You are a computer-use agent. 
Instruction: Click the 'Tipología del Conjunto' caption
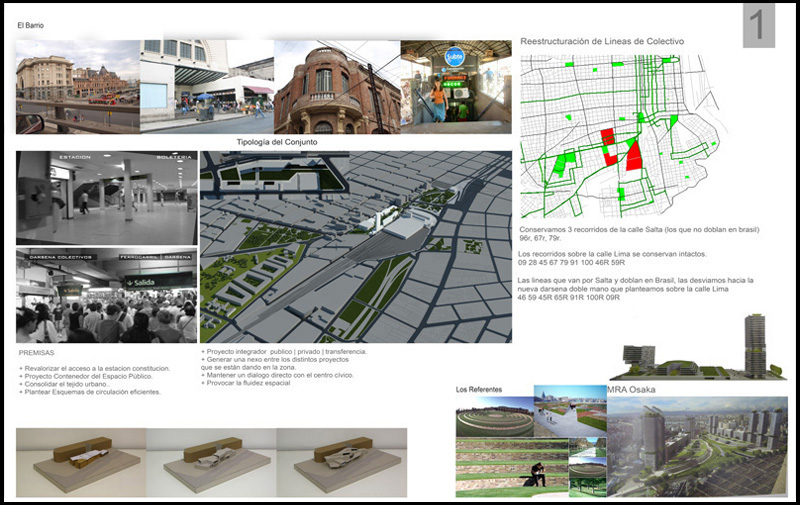pyautogui.click(x=277, y=142)
